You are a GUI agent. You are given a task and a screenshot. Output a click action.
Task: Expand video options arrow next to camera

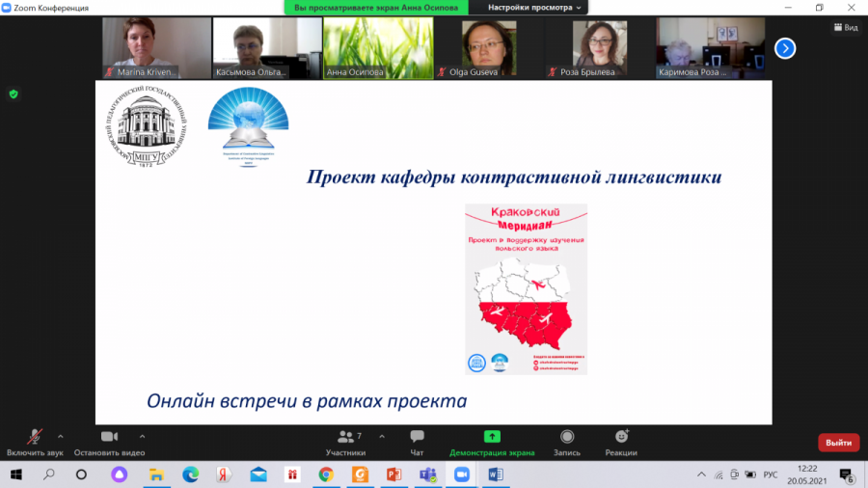[x=143, y=436]
